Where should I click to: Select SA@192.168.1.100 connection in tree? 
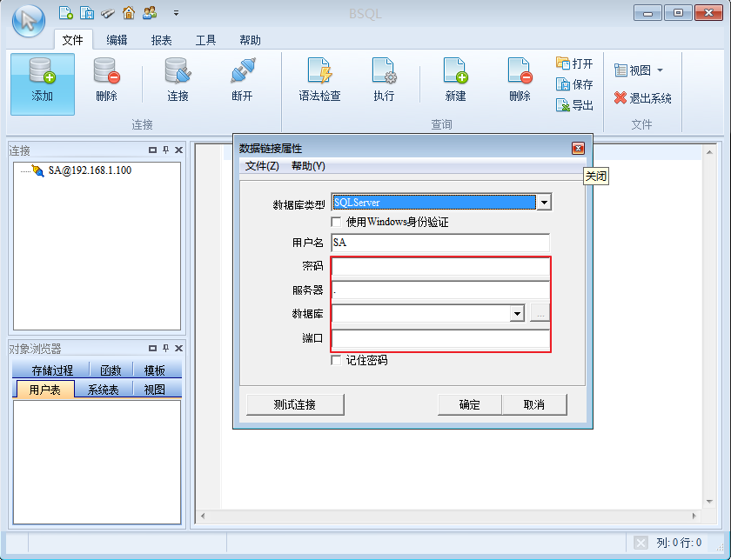coord(90,170)
